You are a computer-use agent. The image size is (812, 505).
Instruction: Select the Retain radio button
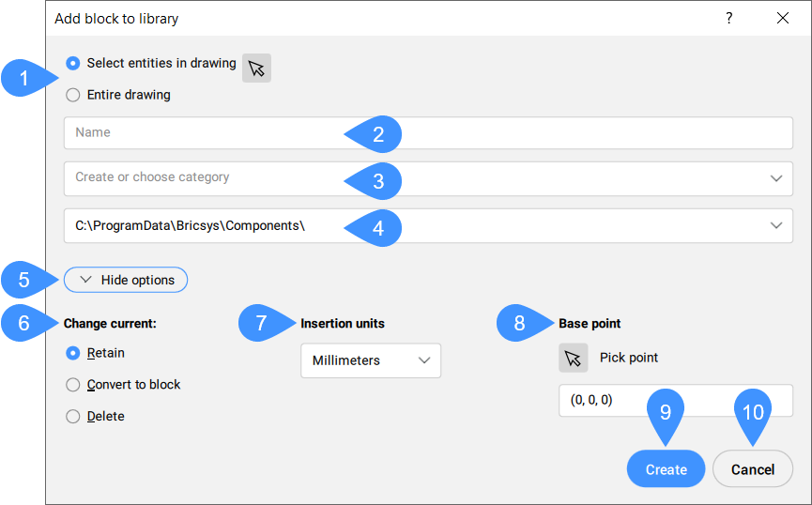[73, 354]
